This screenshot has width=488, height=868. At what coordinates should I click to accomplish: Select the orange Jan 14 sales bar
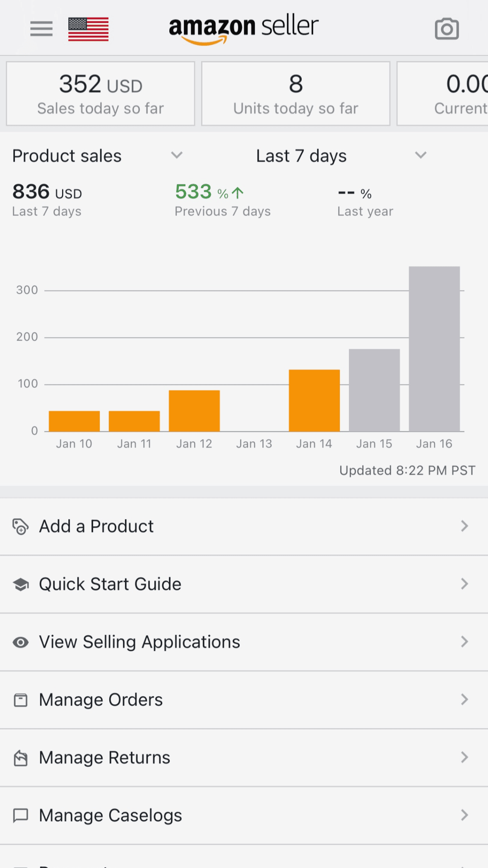[314, 400]
